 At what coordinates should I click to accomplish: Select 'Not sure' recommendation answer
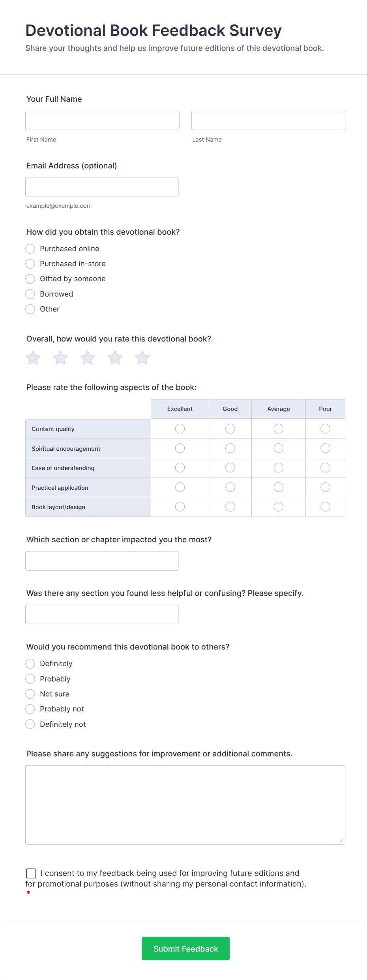pos(30,694)
